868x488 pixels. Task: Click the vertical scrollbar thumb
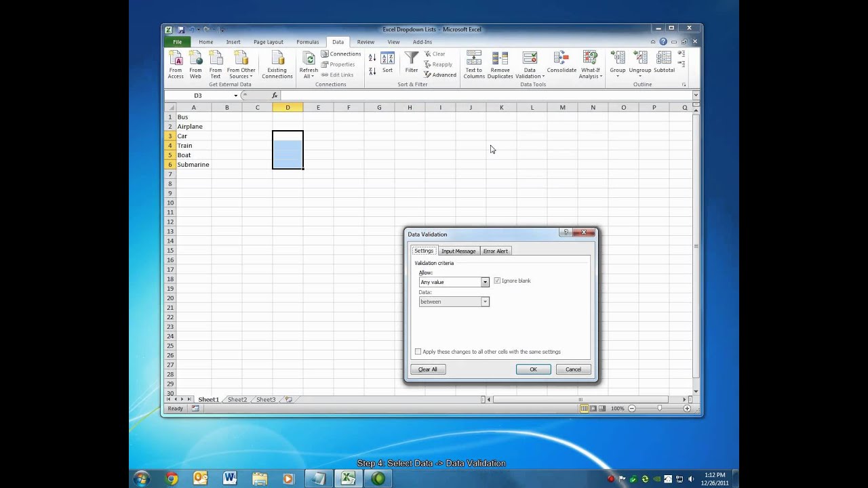coord(696,245)
